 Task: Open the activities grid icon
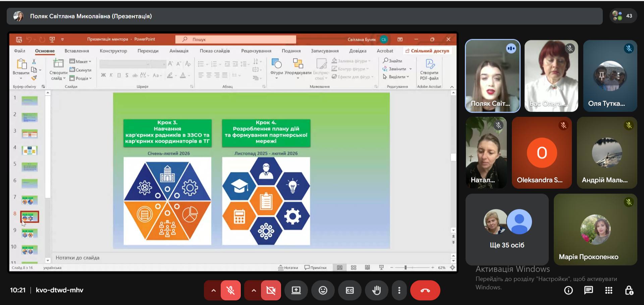608,290
